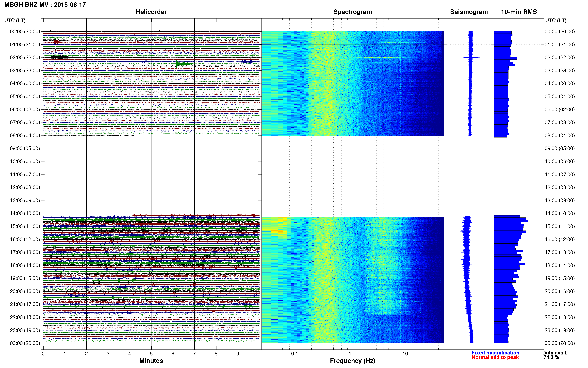This screenshot has width=588, height=368.
Task: Click the '0.1' frequency axis tick
Action: (x=295, y=354)
